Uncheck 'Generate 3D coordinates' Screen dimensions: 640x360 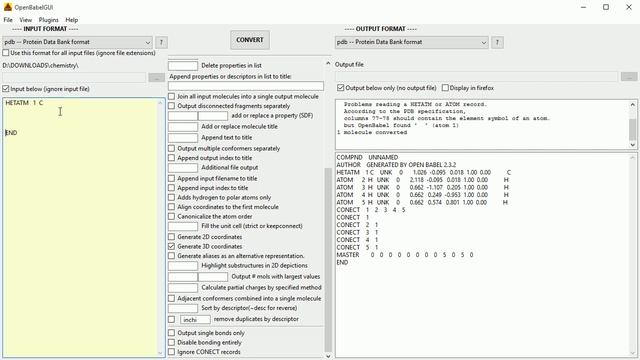171,247
